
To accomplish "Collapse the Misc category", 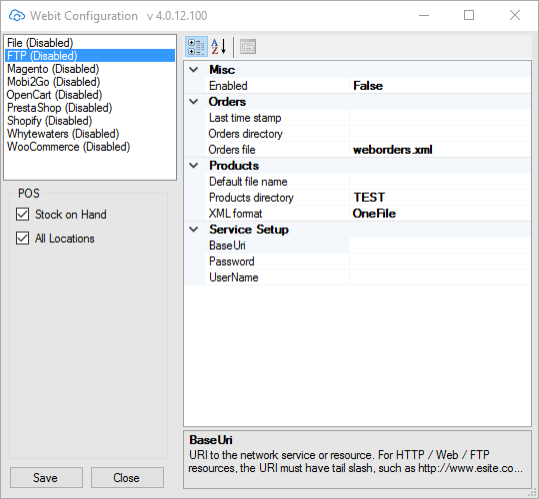I will pos(194,70).
